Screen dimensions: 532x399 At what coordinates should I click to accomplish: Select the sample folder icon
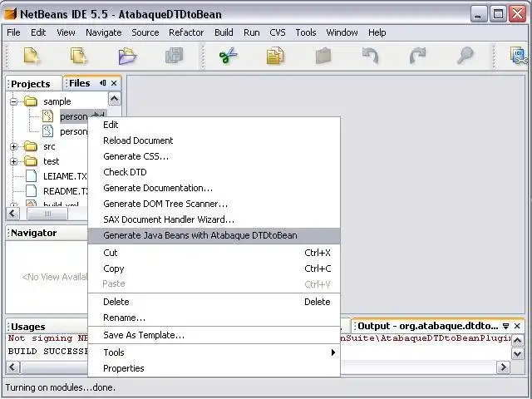[x=31, y=101]
